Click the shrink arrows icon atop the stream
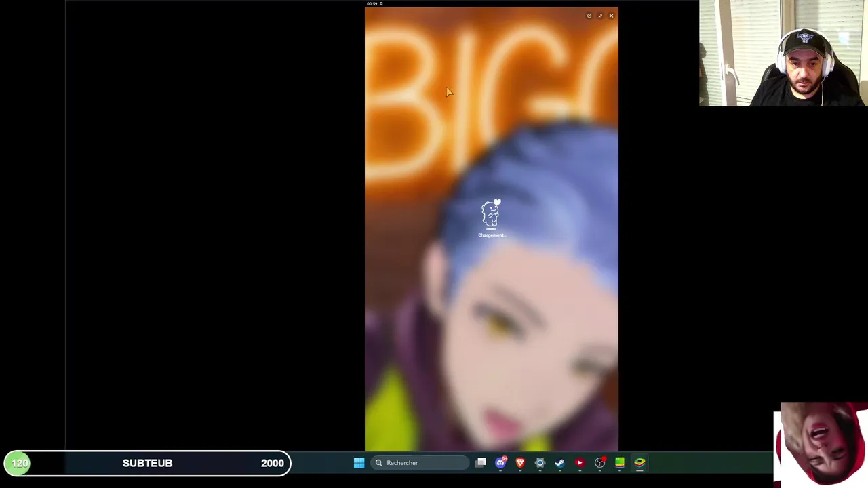The width and height of the screenshot is (868, 488). [600, 16]
